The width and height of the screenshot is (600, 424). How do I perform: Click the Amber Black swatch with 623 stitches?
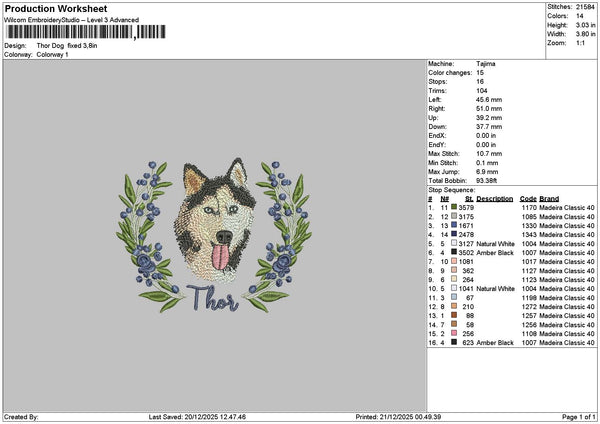click(454, 342)
